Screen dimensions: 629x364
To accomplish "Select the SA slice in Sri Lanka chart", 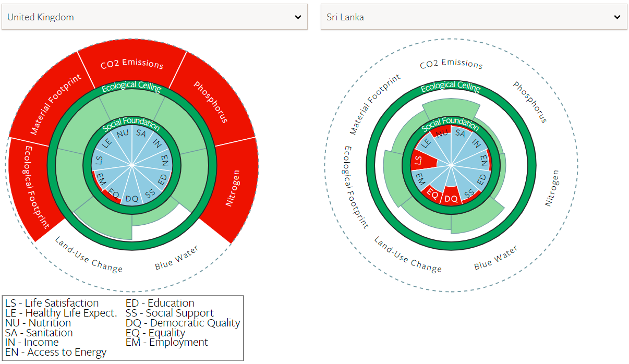I will pyautogui.click(x=460, y=134).
